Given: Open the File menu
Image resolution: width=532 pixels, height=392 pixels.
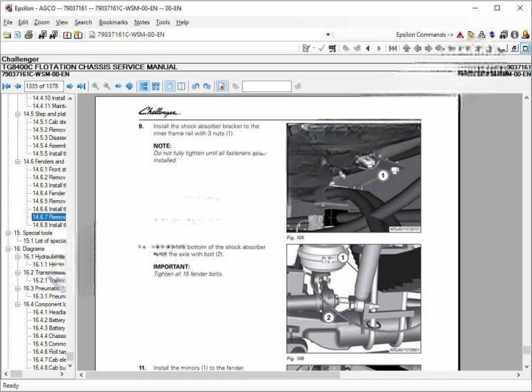Looking at the screenshot, I should (x=8, y=22).
